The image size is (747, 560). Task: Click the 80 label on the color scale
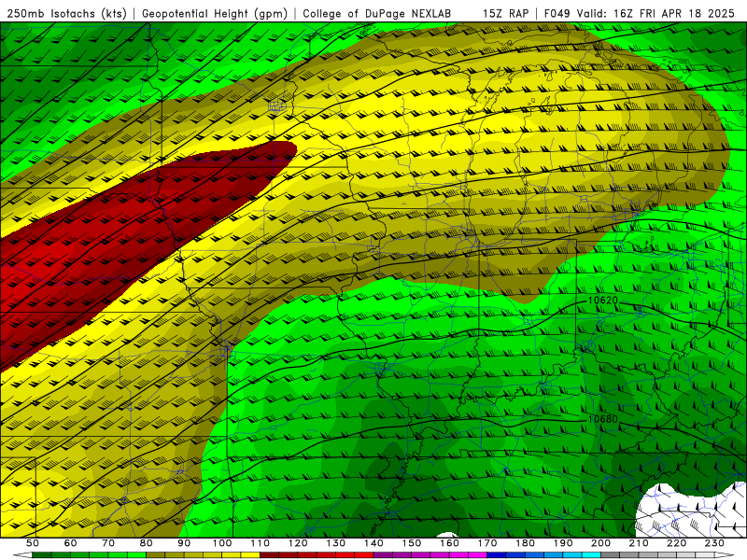coord(147,543)
